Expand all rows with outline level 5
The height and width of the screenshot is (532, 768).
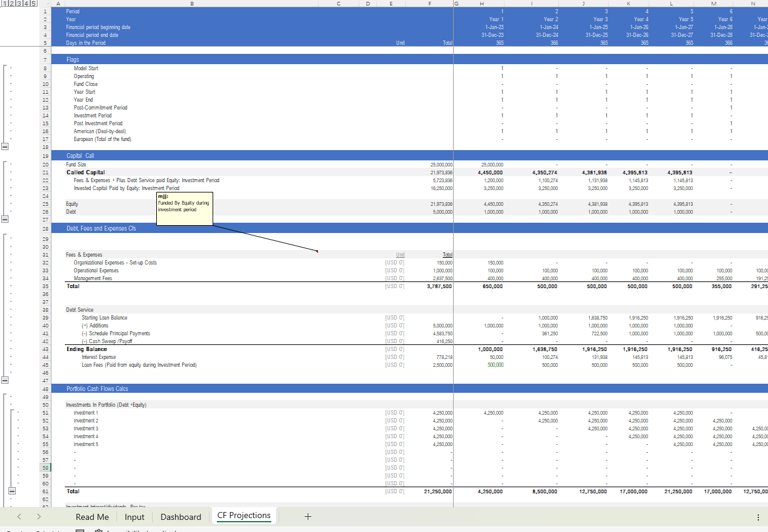point(33,4)
